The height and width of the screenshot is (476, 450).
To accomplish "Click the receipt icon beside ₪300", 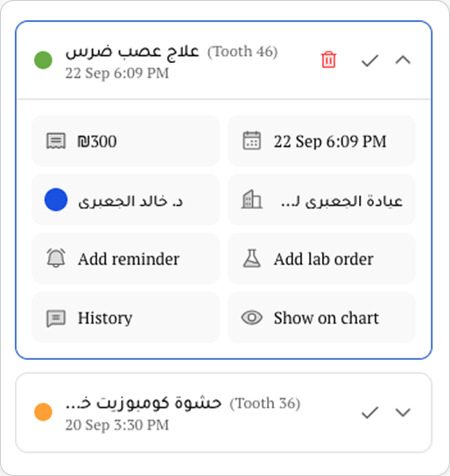I will tap(56, 141).
